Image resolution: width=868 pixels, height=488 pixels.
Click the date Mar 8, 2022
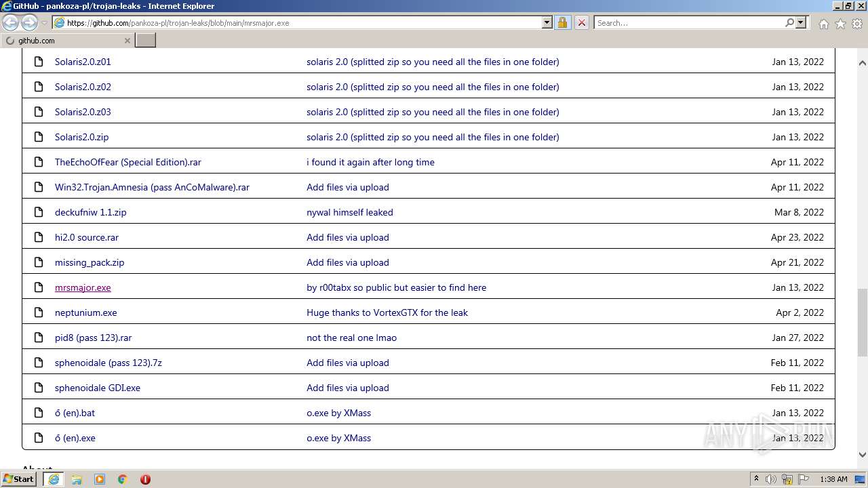click(799, 212)
